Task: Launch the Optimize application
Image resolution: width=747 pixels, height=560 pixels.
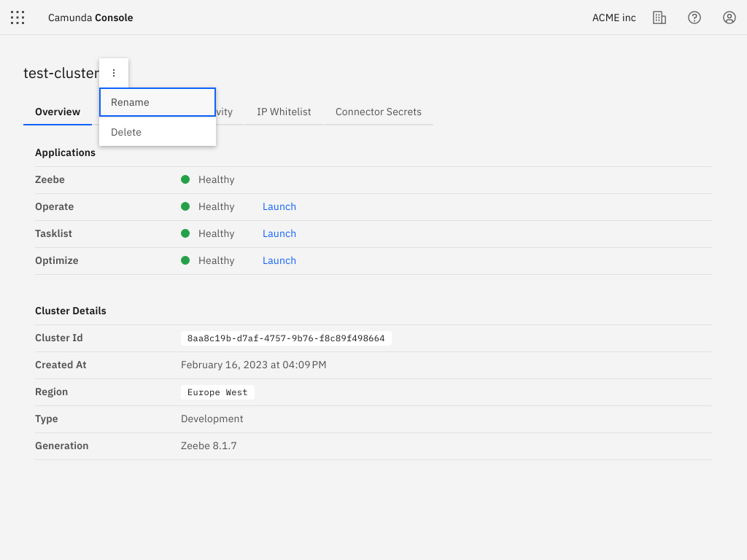Action: point(279,260)
